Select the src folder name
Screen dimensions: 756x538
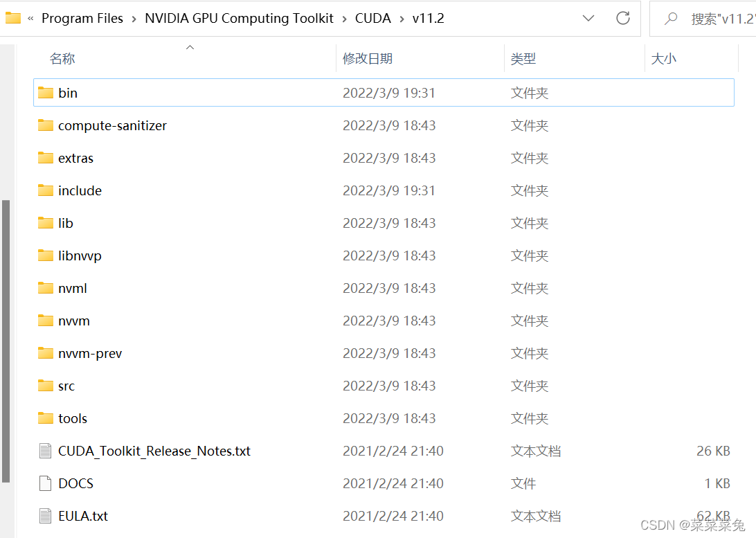click(66, 386)
